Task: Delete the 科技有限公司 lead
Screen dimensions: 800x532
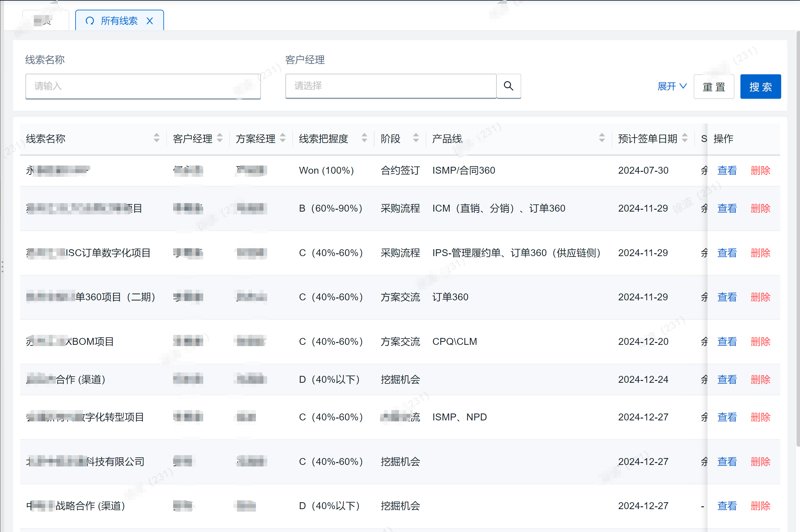Action: (760, 461)
